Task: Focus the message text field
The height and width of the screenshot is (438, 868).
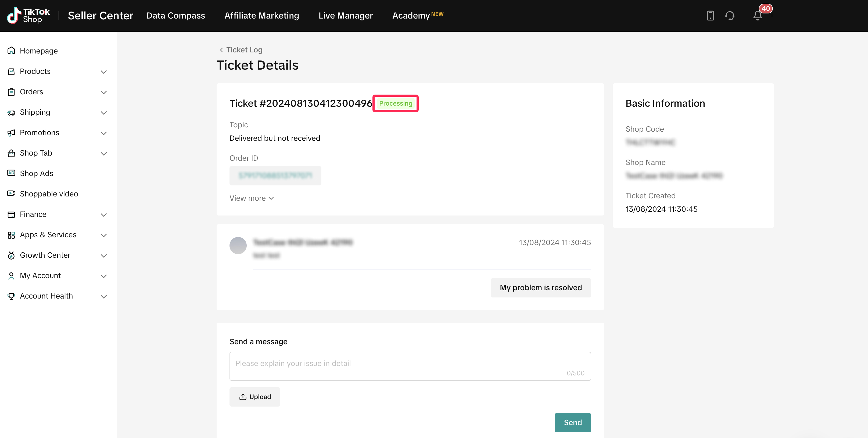Action: point(410,366)
